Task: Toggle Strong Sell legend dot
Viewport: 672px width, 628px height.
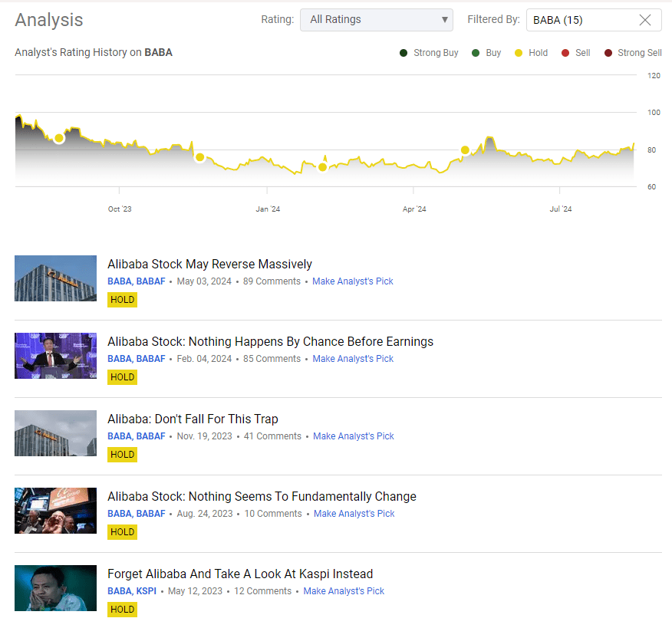Action: coord(608,53)
